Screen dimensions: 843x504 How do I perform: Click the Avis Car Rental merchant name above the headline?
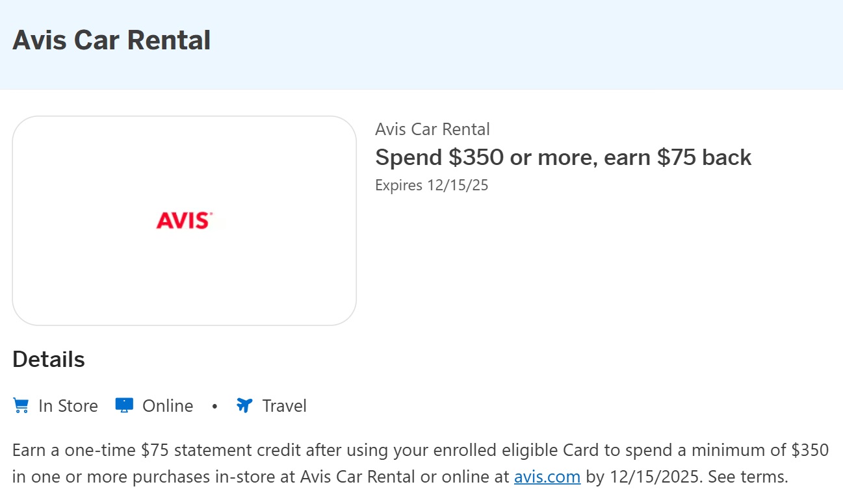pyautogui.click(x=432, y=129)
